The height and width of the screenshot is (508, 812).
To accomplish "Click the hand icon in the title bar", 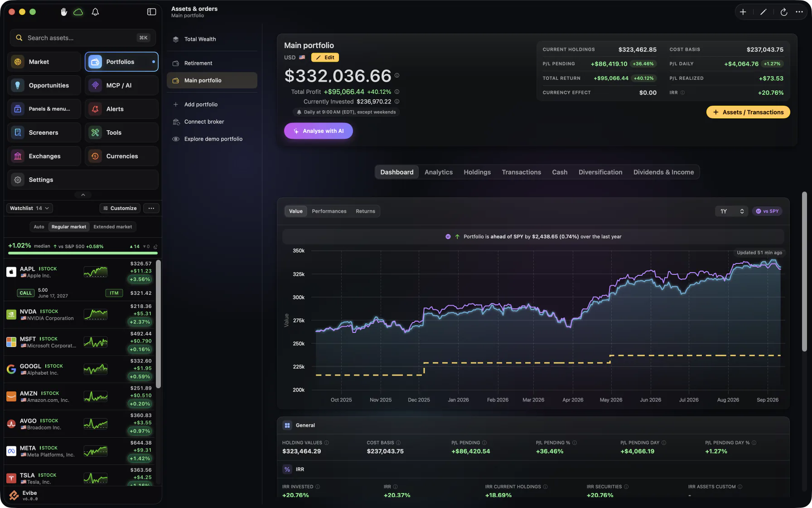I will point(64,12).
